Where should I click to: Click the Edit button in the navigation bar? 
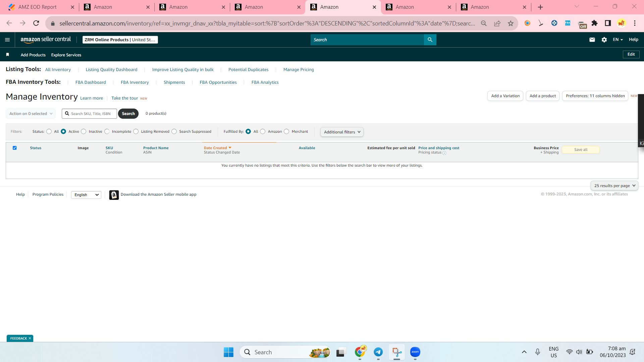coord(631,54)
